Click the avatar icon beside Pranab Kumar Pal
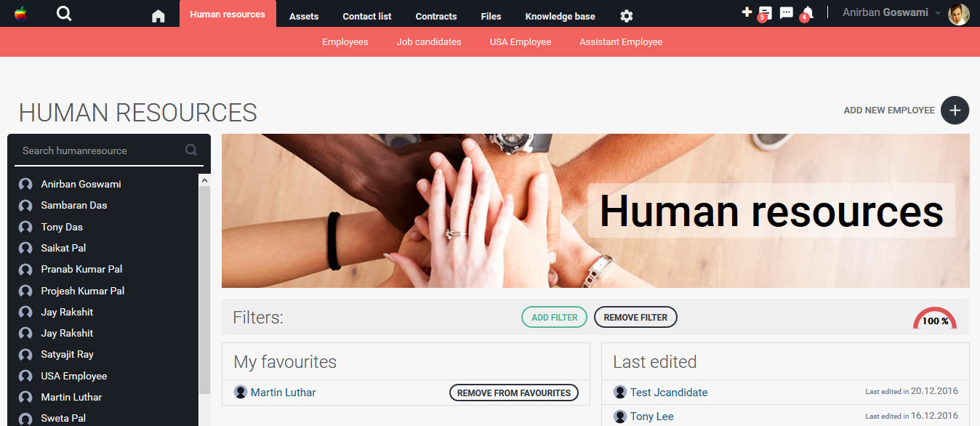980x426 pixels. coord(25,270)
